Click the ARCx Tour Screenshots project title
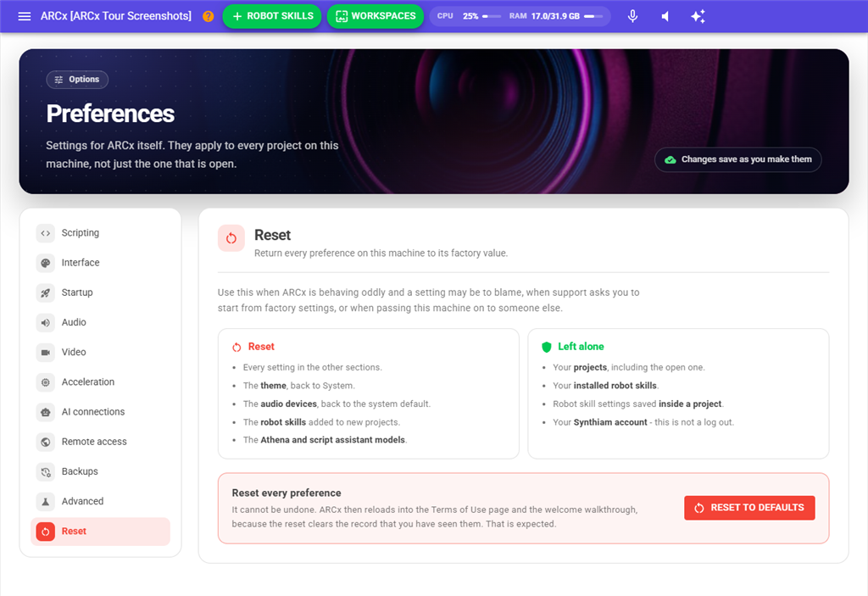Image resolution: width=868 pixels, height=596 pixels. pos(115,16)
